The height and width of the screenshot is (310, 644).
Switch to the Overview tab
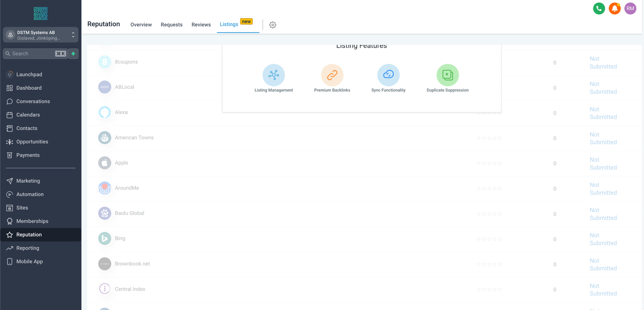(x=141, y=25)
